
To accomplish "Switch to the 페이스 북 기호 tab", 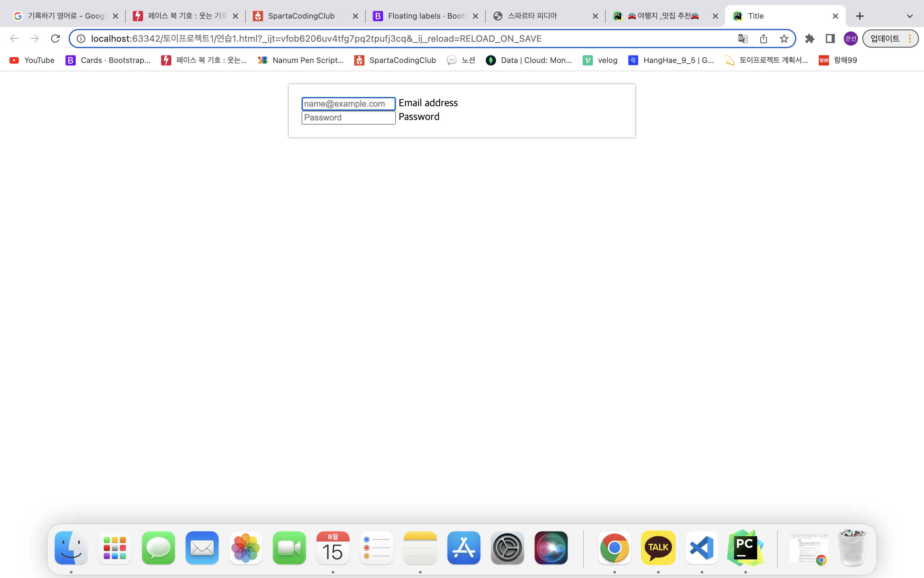I will [x=186, y=16].
